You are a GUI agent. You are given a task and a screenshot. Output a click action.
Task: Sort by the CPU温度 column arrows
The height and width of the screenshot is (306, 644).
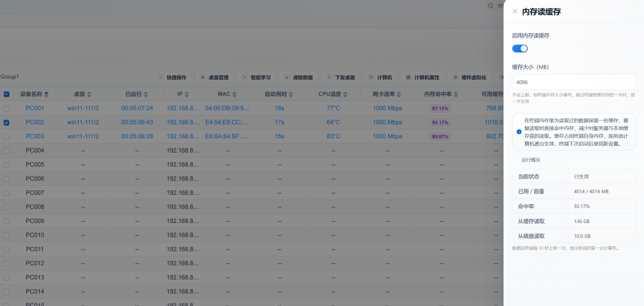(345, 94)
